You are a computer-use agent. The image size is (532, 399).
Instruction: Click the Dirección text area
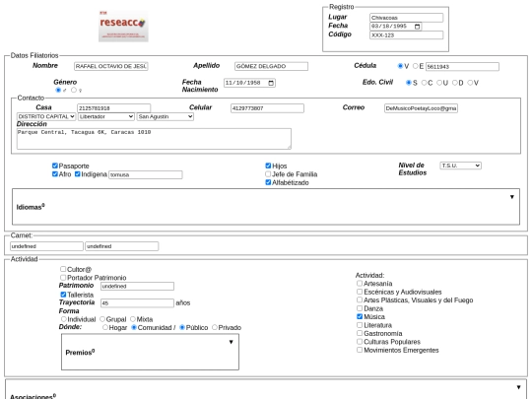[154, 139]
